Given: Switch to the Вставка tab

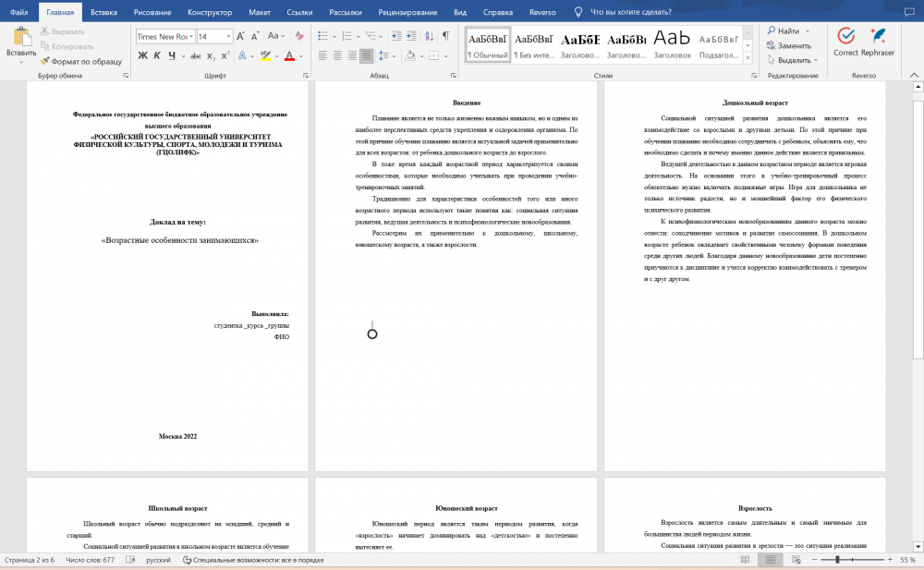Looking at the screenshot, I should (103, 12).
